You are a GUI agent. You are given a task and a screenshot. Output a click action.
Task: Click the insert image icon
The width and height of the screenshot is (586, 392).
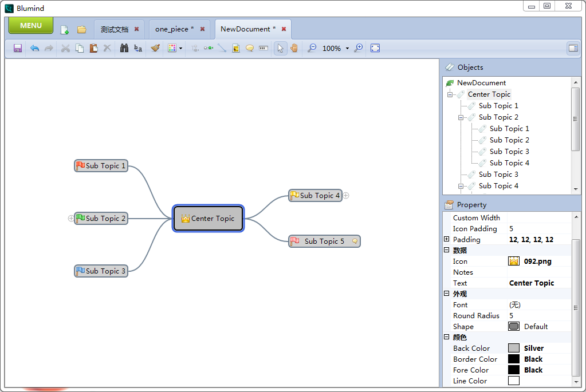click(x=236, y=48)
